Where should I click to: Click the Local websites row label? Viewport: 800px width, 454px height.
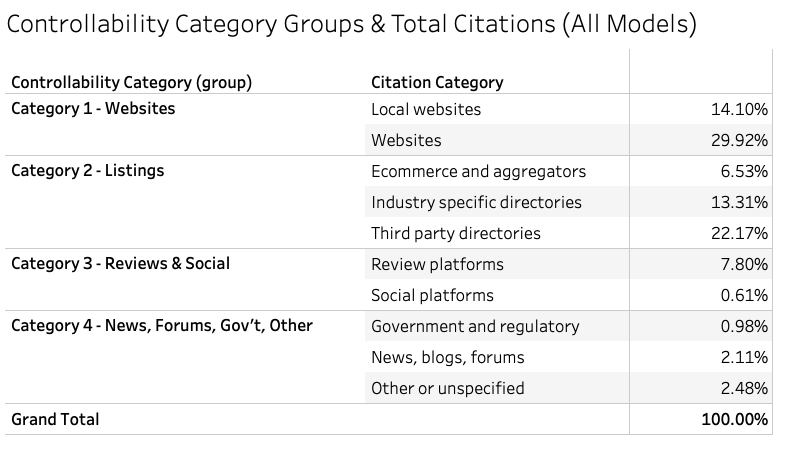pos(426,109)
